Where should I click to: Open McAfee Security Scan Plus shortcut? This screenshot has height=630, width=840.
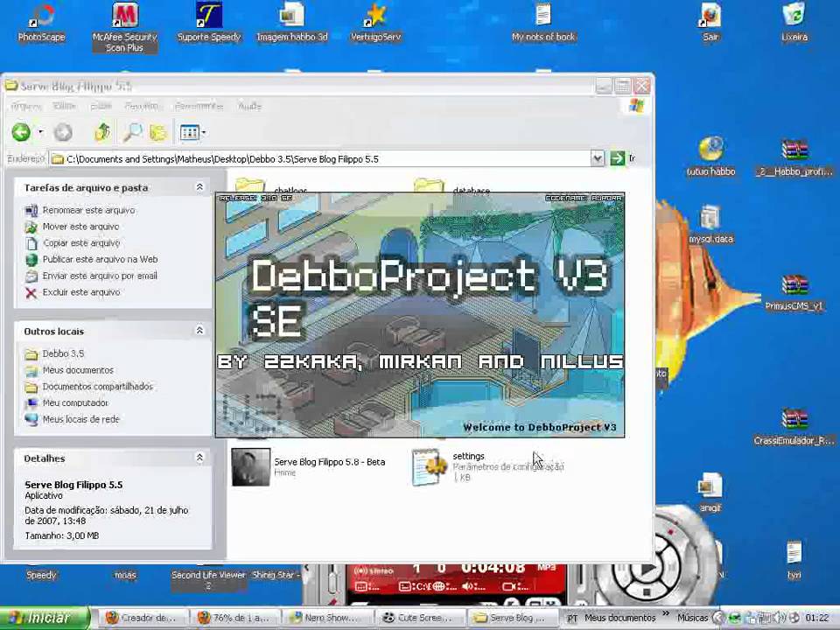pyautogui.click(x=124, y=27)
